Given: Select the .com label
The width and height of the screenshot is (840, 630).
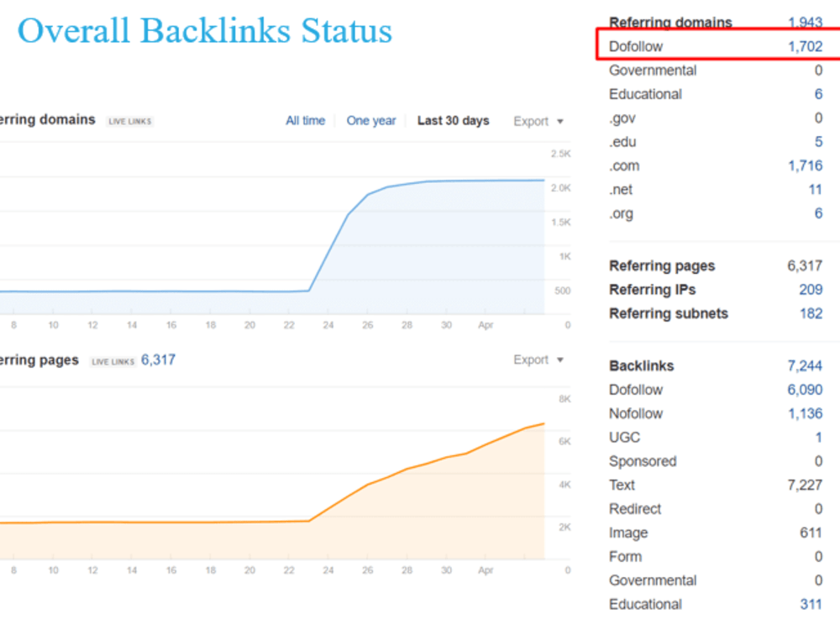Looking at the screenshot, I should [624, 165].
